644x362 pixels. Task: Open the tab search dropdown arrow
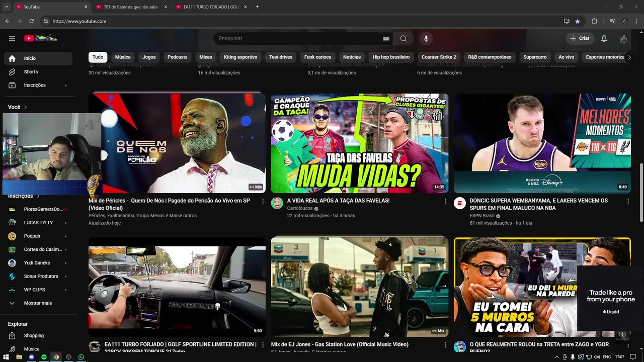[x=6, y=7]
